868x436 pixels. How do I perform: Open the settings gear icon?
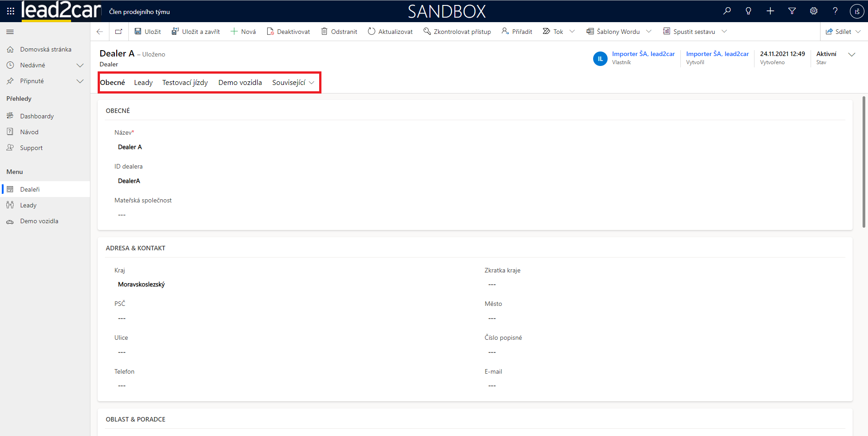814,11
